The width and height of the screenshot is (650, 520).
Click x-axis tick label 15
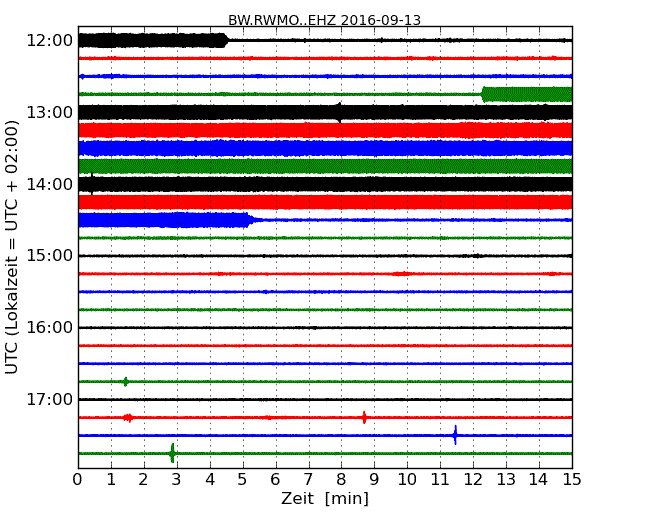coord(572,479)
